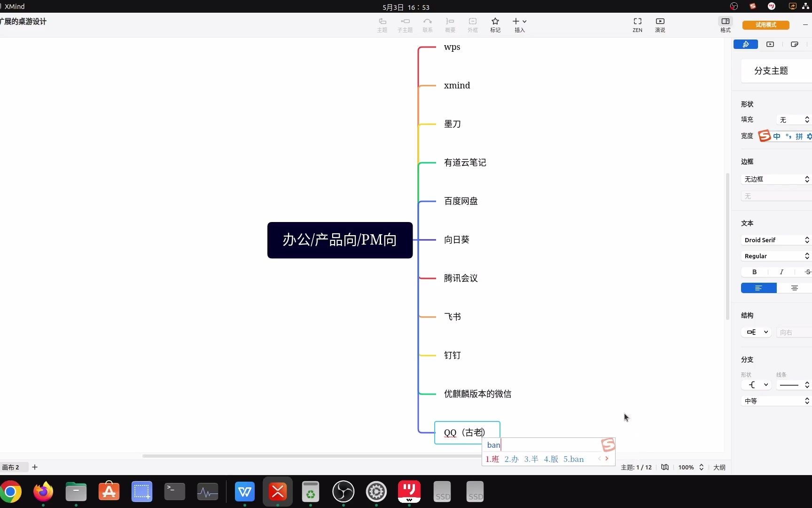The image size is (812, 508).
Task: Select the 墨刀 topic
Action: point(452,124)
